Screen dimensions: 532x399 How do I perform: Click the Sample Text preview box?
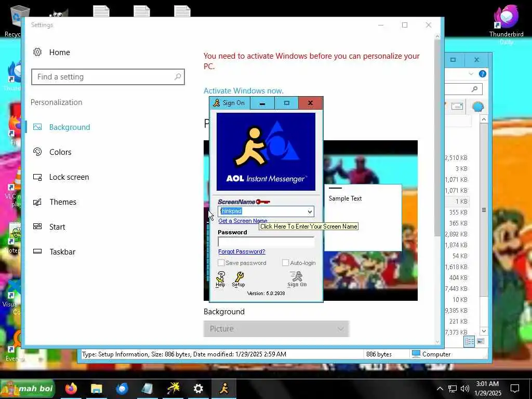point(363,218)
